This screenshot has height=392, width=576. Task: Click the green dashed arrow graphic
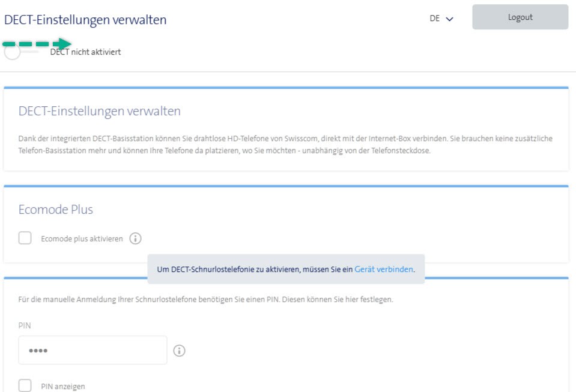[37, 44]
